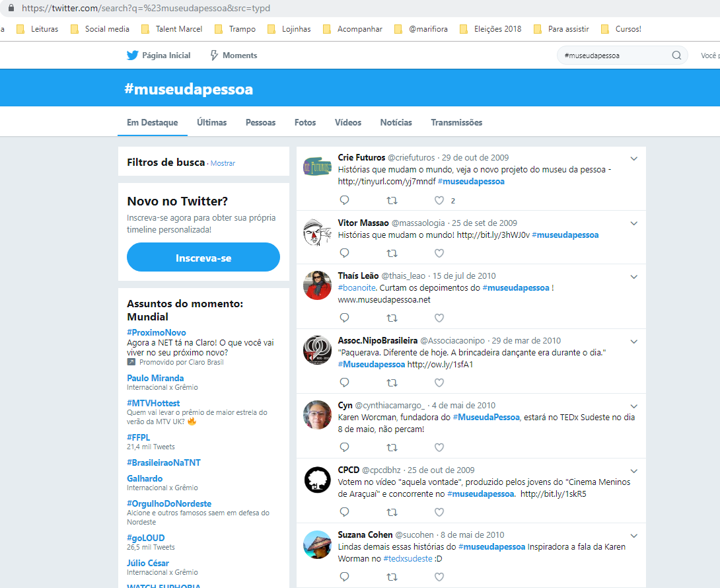Open the @marifiora bookmark folder

point(421,29)
